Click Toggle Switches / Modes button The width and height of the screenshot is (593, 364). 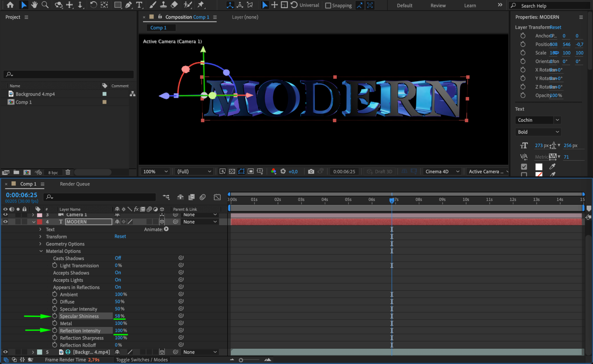pyautogui.click(x=142, y=360)
